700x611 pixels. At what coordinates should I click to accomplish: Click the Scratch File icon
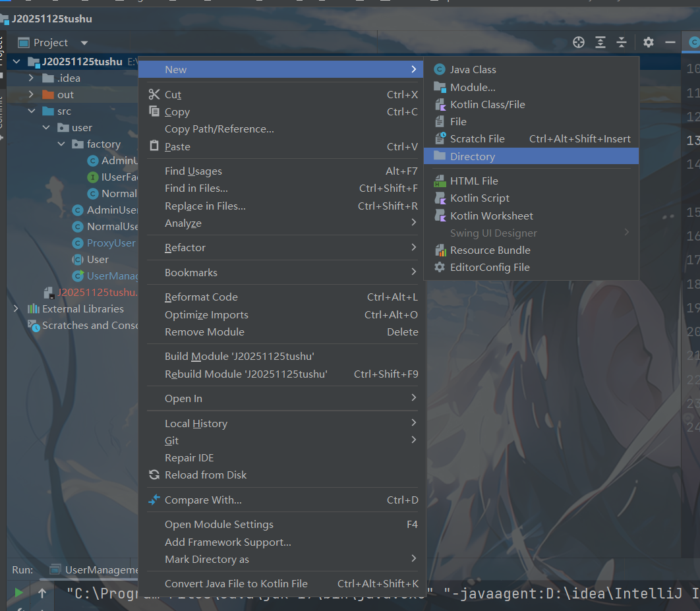tap(440, 138)
